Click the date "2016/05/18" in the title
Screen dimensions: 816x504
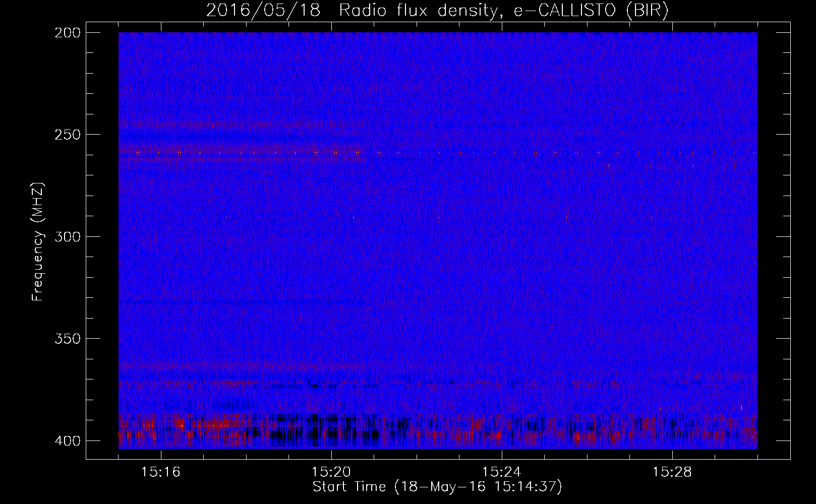coord(263,10)
